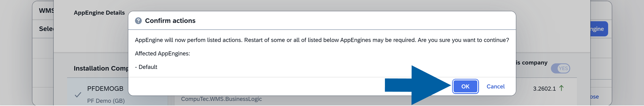Click the version number 3.2602.1
The image size is (644, 106).
(x=544, y=89)
